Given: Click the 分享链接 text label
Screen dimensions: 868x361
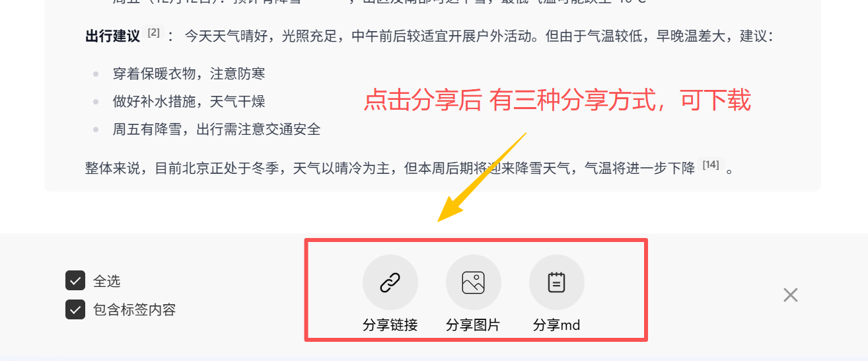Looking at the screenshot, I should [390, 325].
